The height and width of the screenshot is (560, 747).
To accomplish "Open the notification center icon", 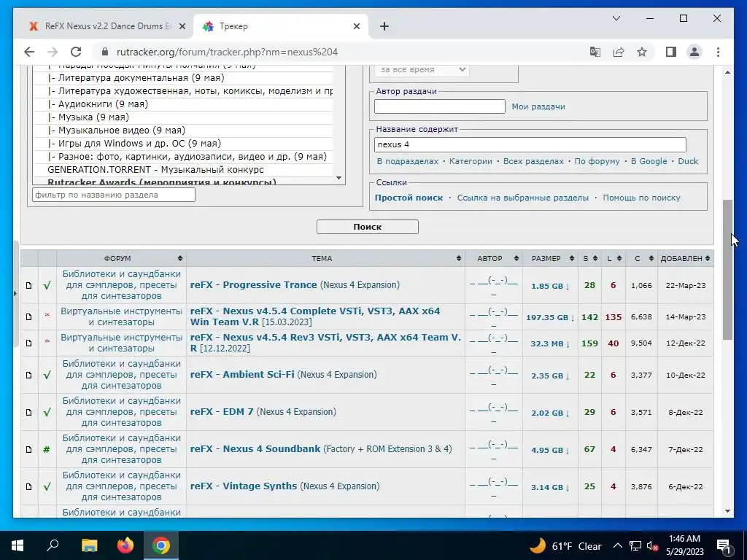I will point(723,545).
